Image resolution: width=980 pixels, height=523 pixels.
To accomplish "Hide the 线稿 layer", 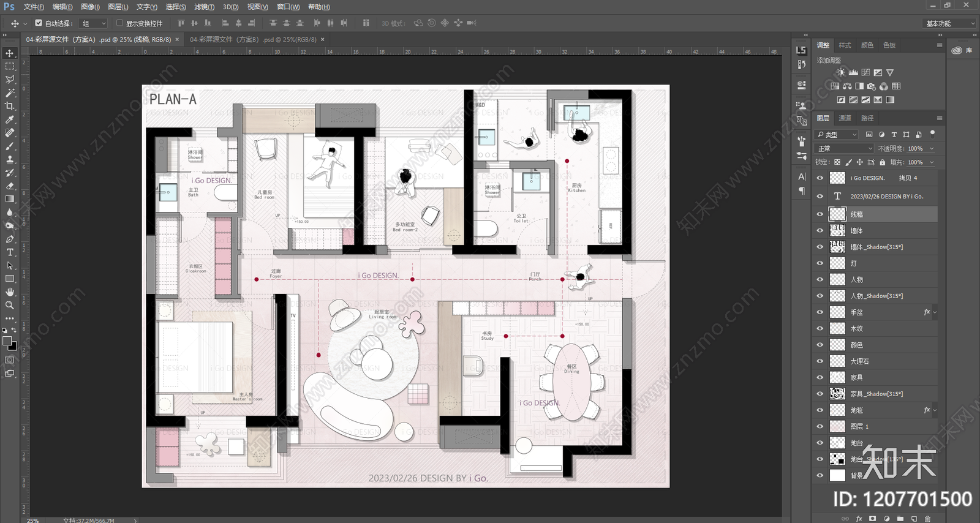I will pos(820,214).
